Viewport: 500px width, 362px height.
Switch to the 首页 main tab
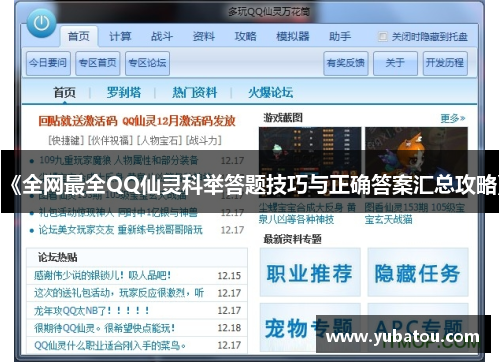pos(79,36)
